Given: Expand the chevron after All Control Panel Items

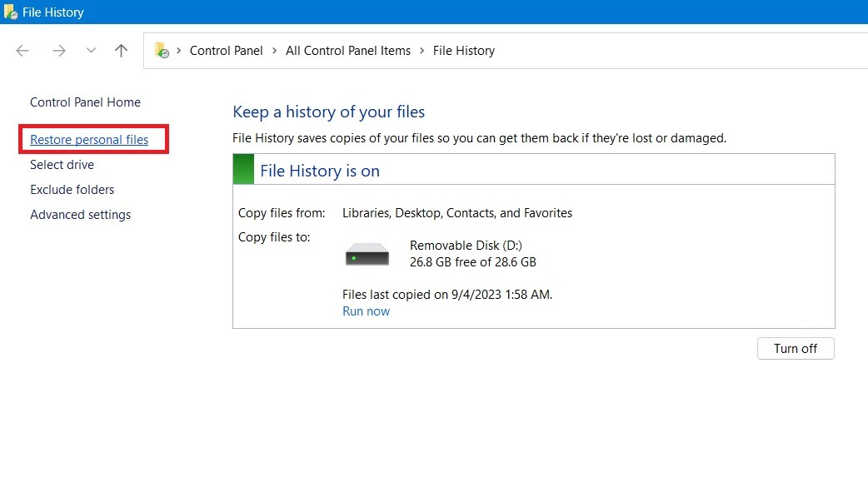Looking at the screenshot, I should point(422,51).
